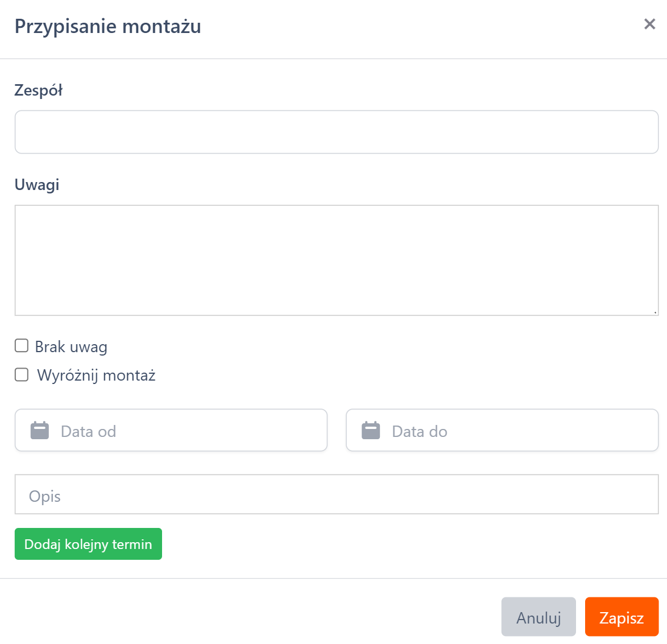The image size is (667, 644).
Task: Cancel with the Anuluj button
Action: pyautogui.click(x=538, y=617)
